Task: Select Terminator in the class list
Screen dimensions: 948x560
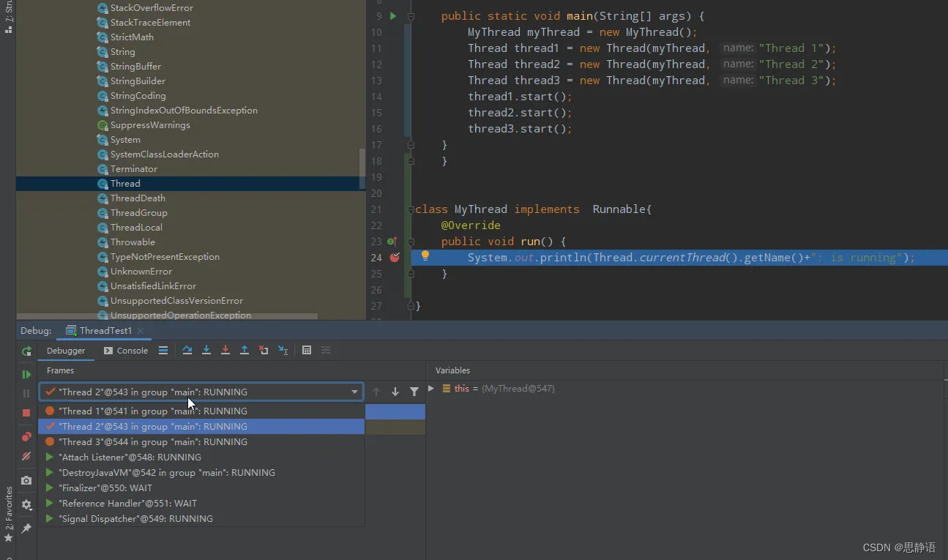Action: pos(134,169)
